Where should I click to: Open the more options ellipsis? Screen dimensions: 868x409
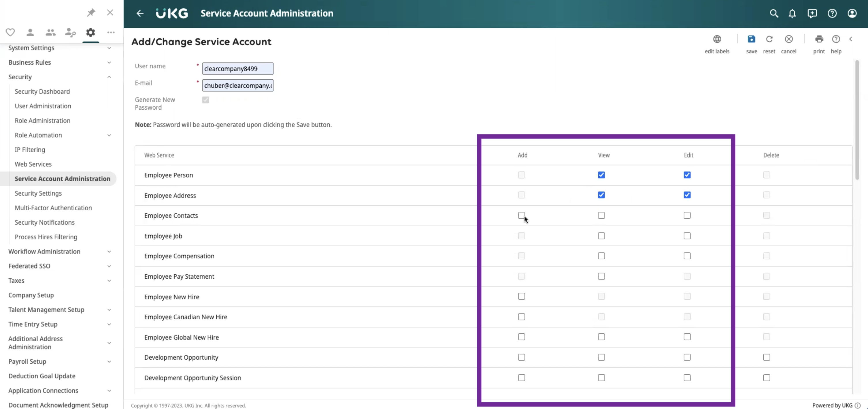(x=111, y=32)
